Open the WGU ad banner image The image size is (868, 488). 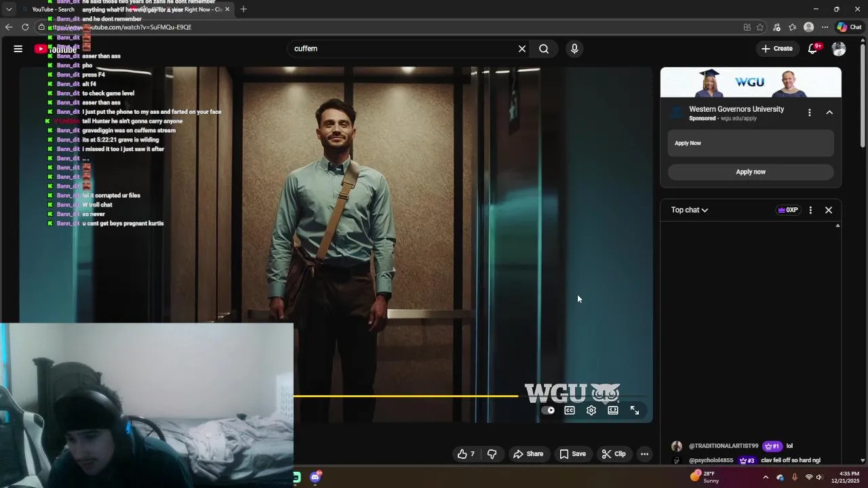751,83
